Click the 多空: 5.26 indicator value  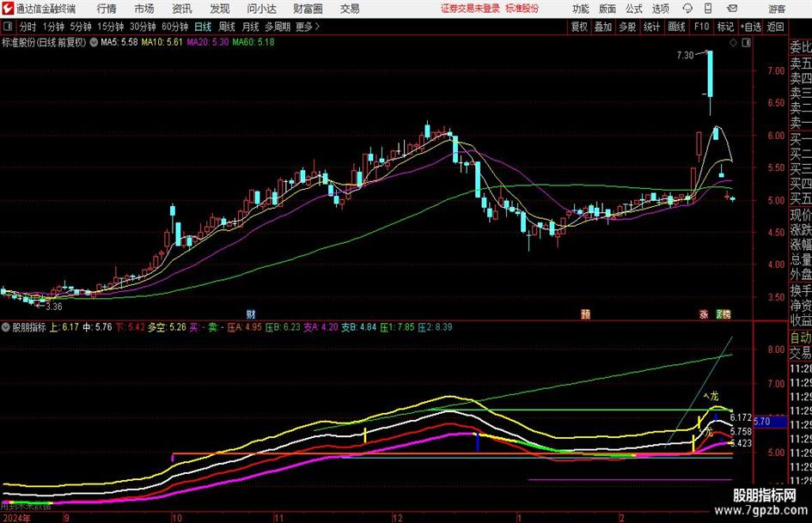point(167,327)
